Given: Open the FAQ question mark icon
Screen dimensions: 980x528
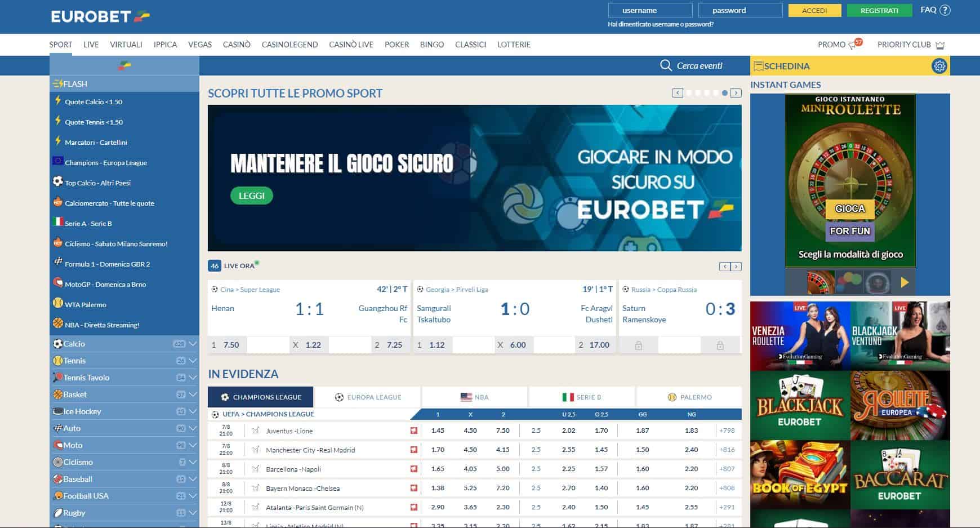Looking at the screenshot, I should (945, 10).
